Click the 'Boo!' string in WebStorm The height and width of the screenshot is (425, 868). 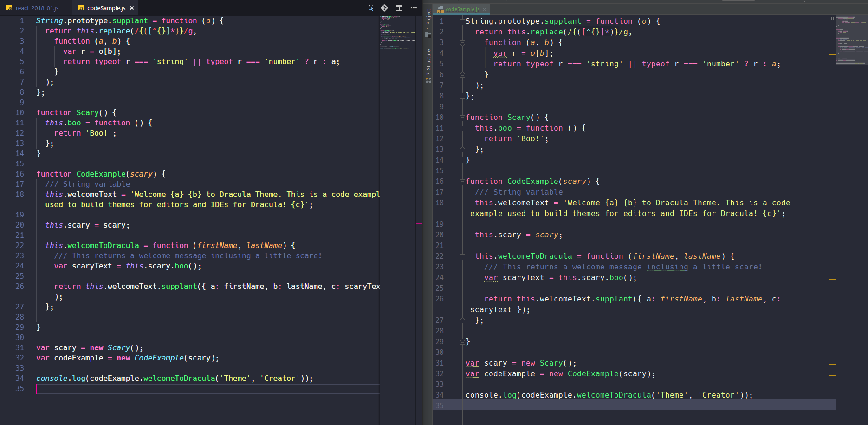point(531,139)
